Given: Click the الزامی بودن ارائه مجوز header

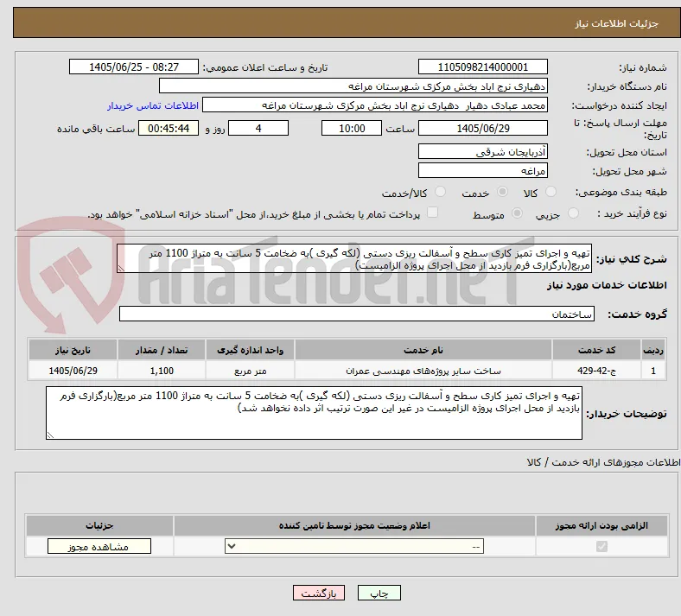Looking at the screenshot, I should (x=601, y=525).
